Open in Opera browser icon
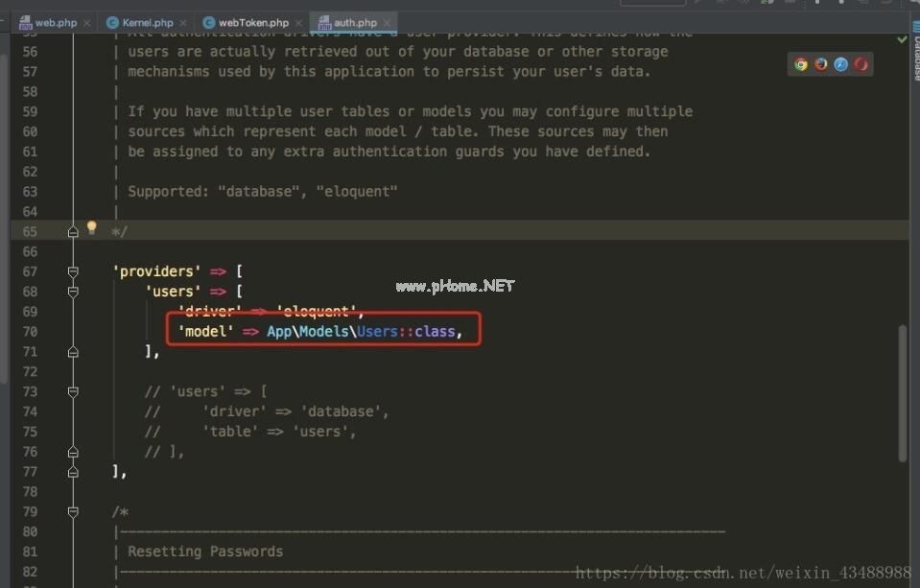 point(861,64)
